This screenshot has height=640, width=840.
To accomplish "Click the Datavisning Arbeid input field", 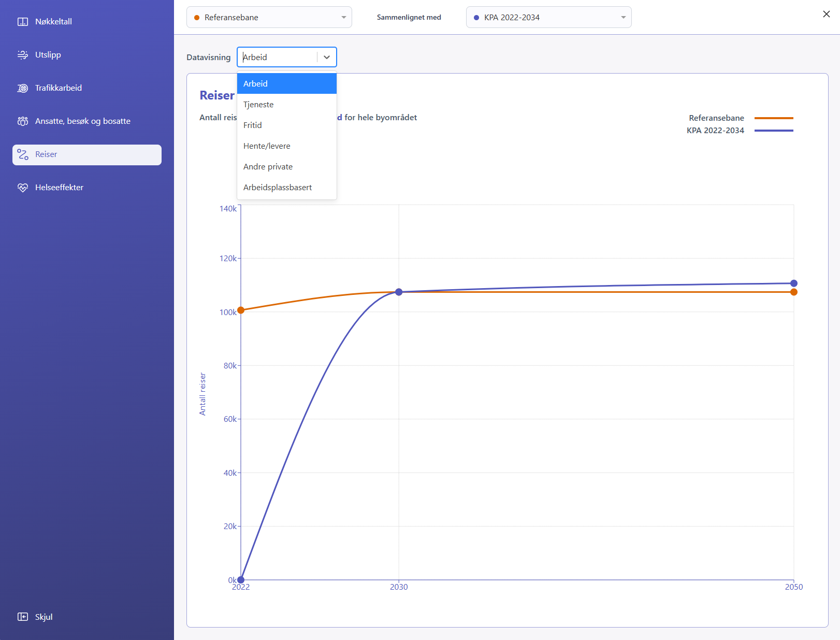I will pyautogui.click(x=279, y=57).
